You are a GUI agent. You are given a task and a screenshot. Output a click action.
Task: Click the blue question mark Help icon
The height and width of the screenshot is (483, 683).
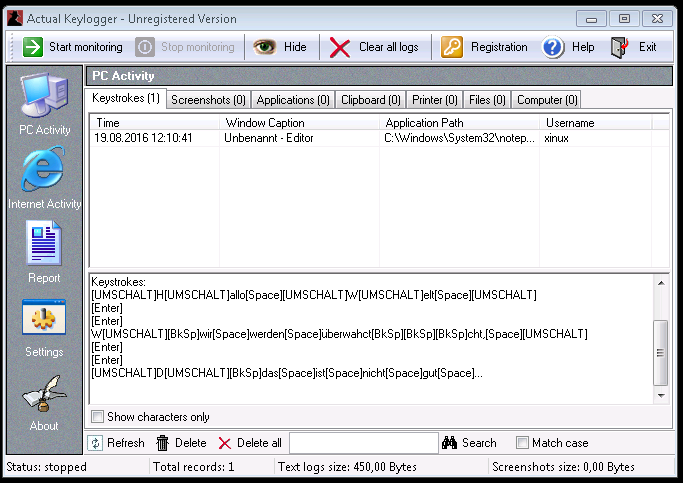coord(553,47)
